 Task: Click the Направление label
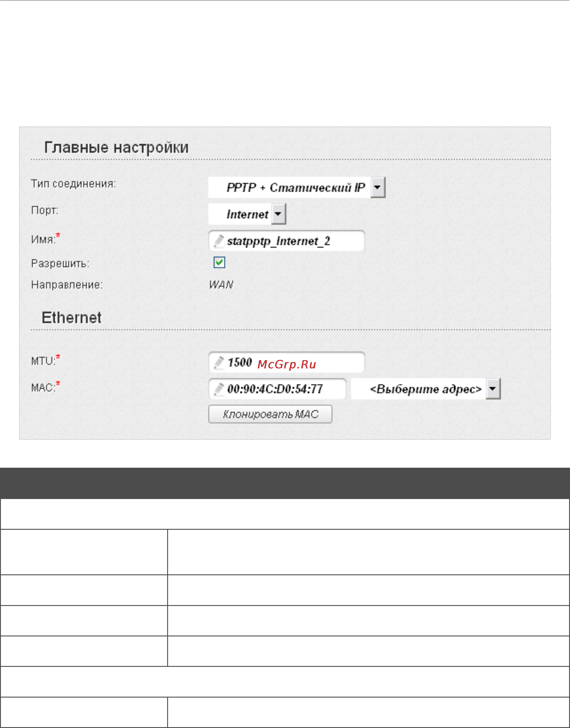click(67, 285)
